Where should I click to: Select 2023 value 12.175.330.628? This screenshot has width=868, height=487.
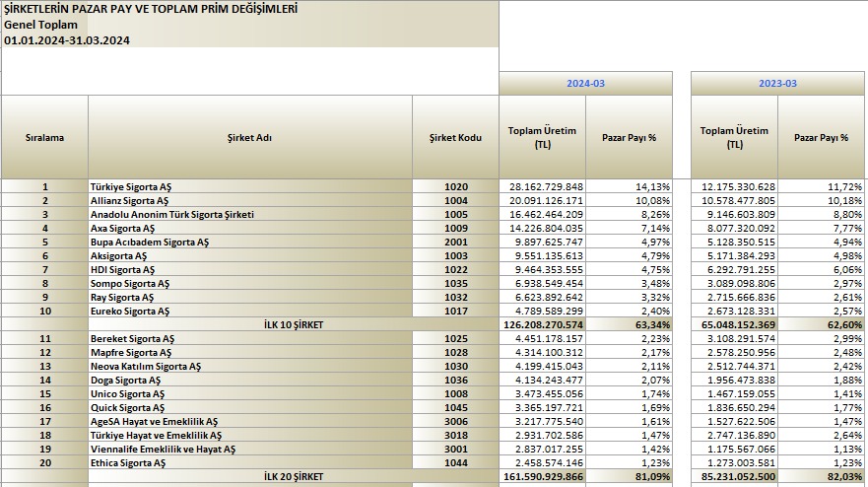click(x=735, y=186)
